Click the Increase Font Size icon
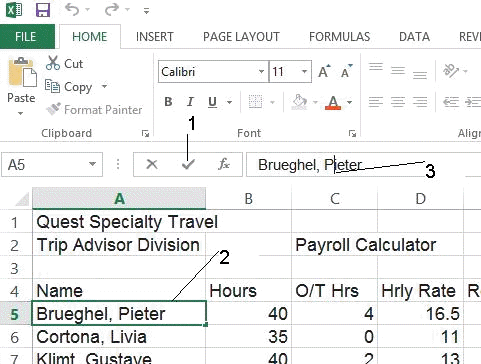Image resolution: width=481 pixels, height=364 pixels. [x=324, y=71]
